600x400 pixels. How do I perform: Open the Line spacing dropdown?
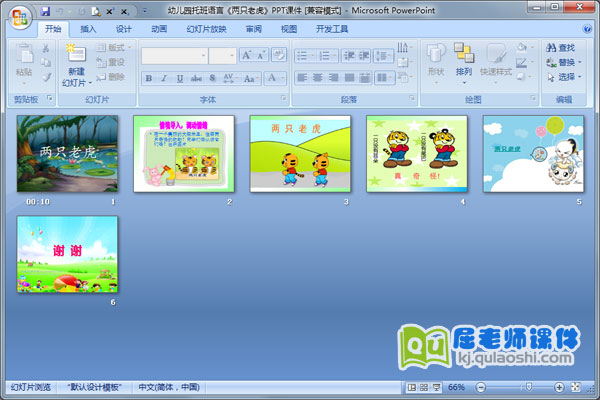(x=383, y=56)
